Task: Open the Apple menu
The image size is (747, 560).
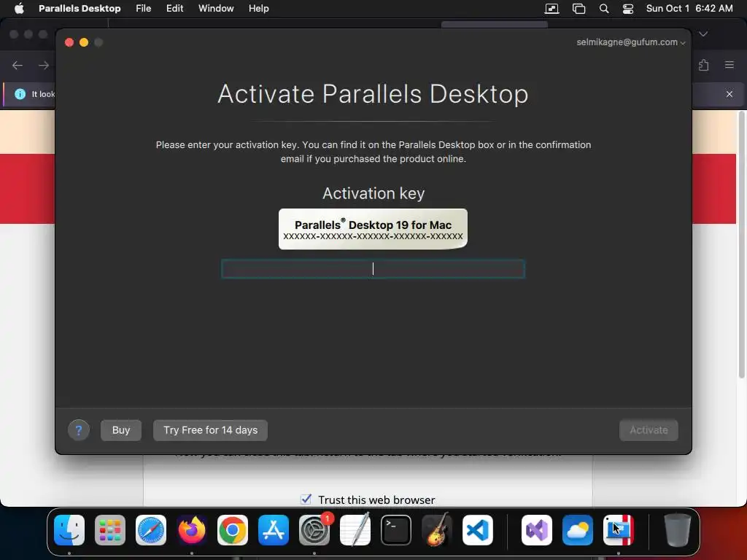Action: (x=19, y=9)
